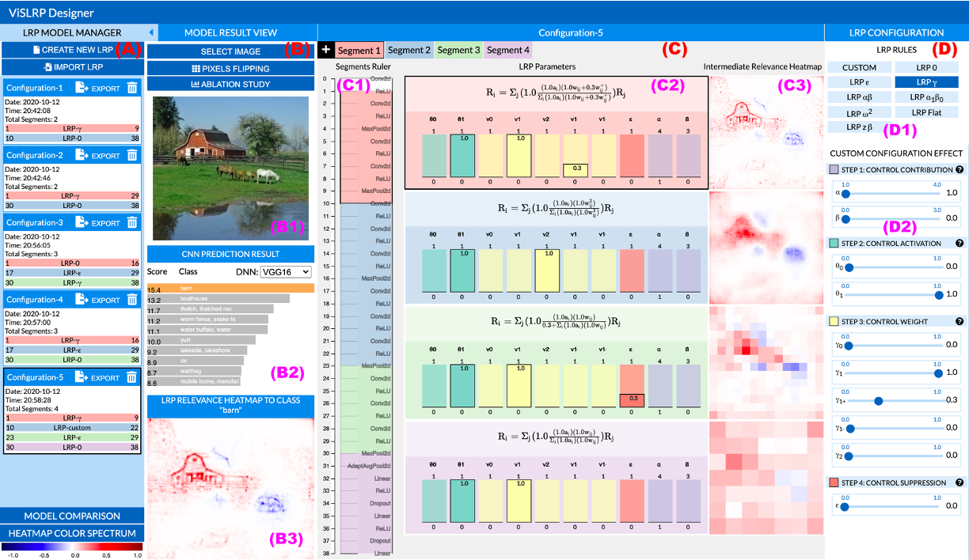
Task: Switch to the Segment 3 tab
Action: (458, 49)
